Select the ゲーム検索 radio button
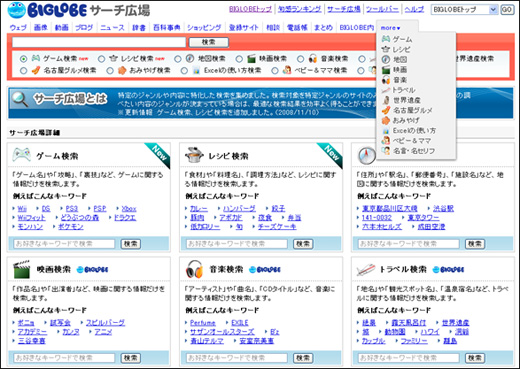The height and width of the screenshot is (369, 520). [x=23, y=59]
